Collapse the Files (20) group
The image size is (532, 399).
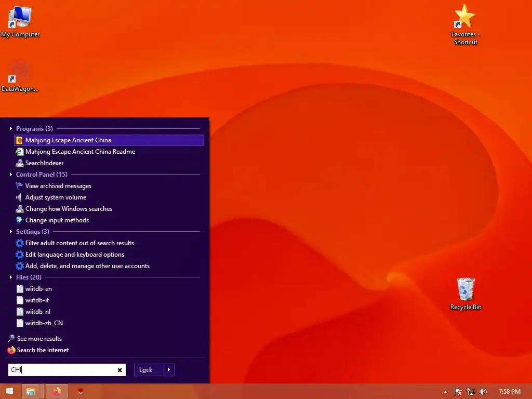tap(11, 277)
